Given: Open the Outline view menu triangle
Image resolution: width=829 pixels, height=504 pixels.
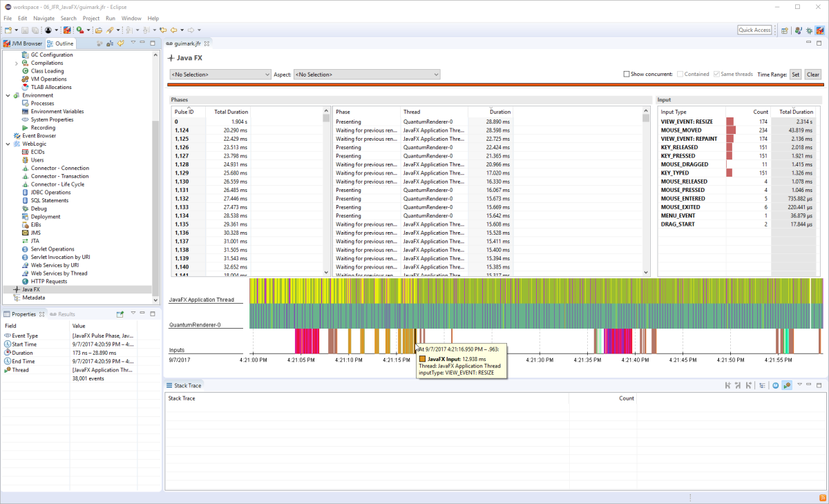Looking at the screenshot, I should click(133, 43).
